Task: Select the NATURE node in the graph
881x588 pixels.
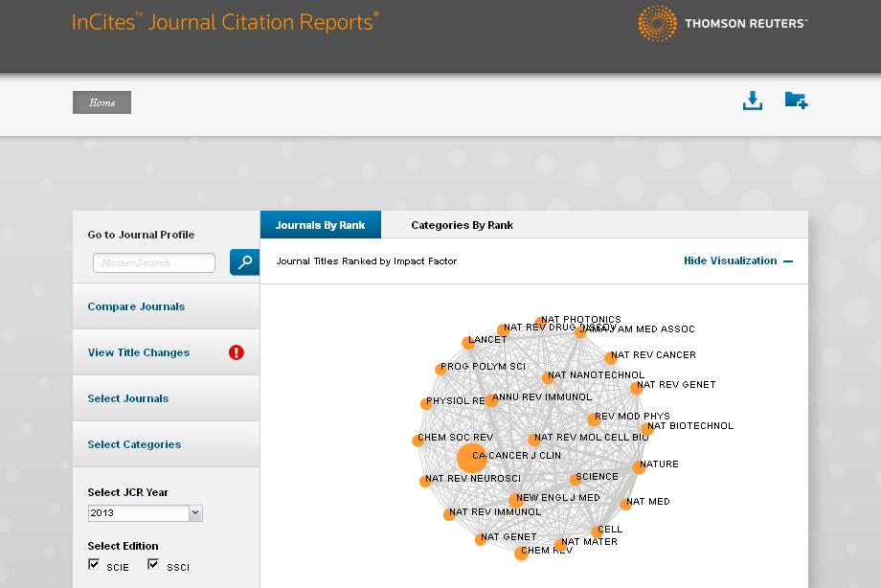Action: [x=639, y=466]
